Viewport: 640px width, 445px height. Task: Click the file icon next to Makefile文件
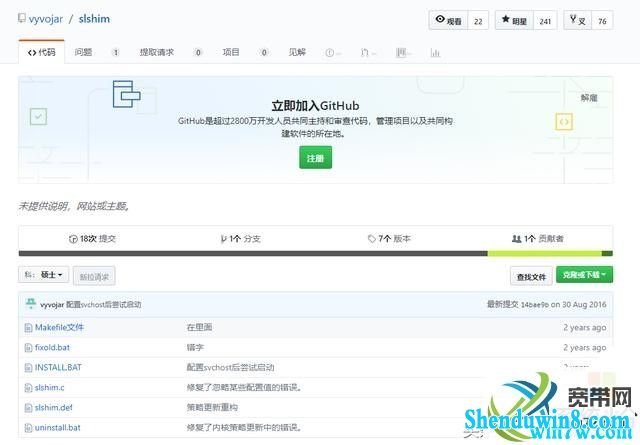[28, 327]
